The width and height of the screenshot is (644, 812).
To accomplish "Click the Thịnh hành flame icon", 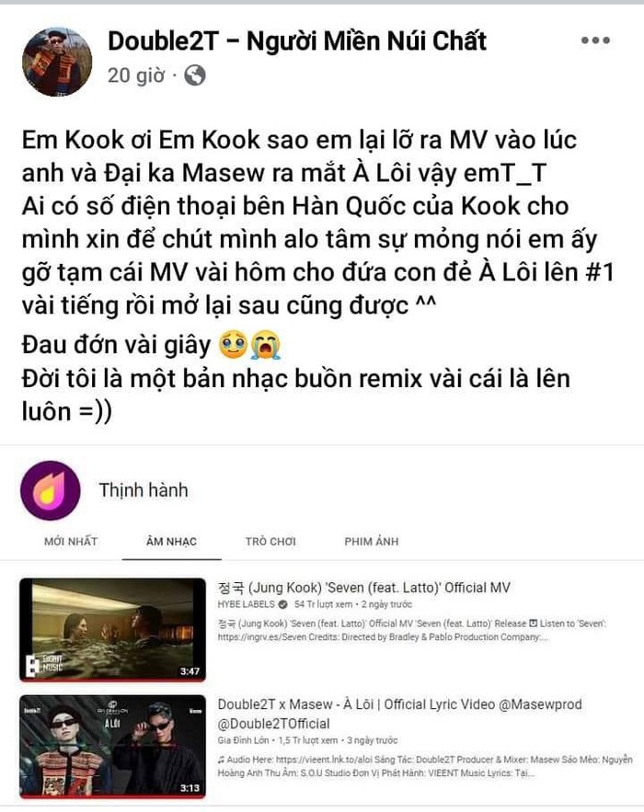I will point(51,490).
